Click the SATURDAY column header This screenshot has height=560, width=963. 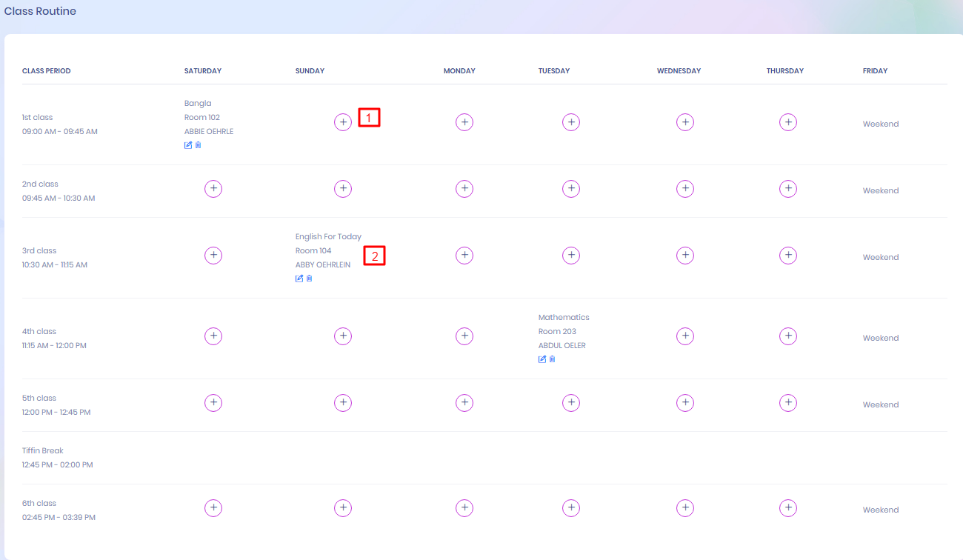point(203,71)
